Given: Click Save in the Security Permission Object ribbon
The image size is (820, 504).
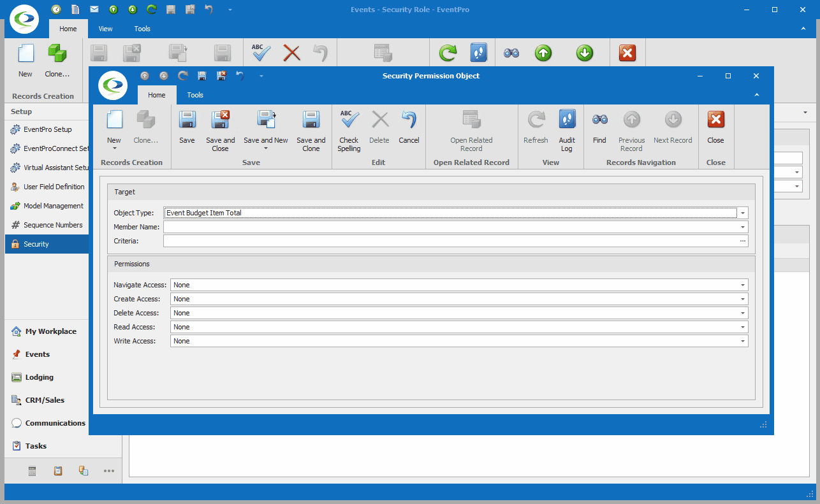Looking at the screenshot, I should coord(187,127).
